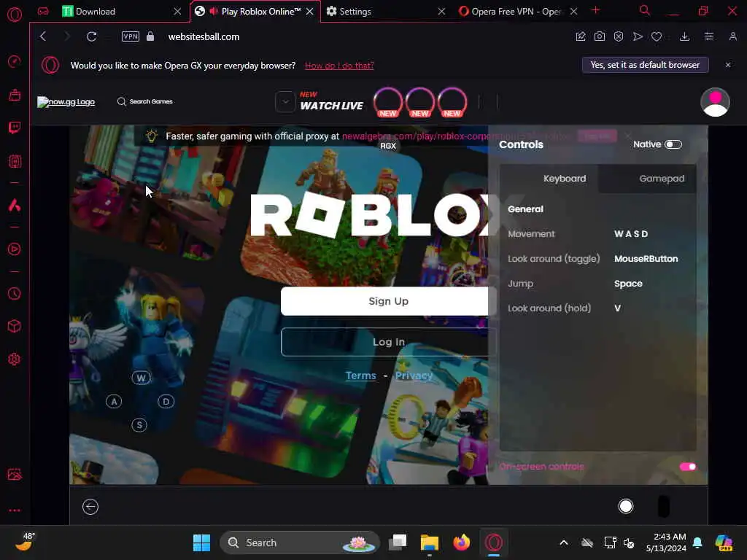Open the Privacy link
747x560 pixels.
[x=414, y=376]
